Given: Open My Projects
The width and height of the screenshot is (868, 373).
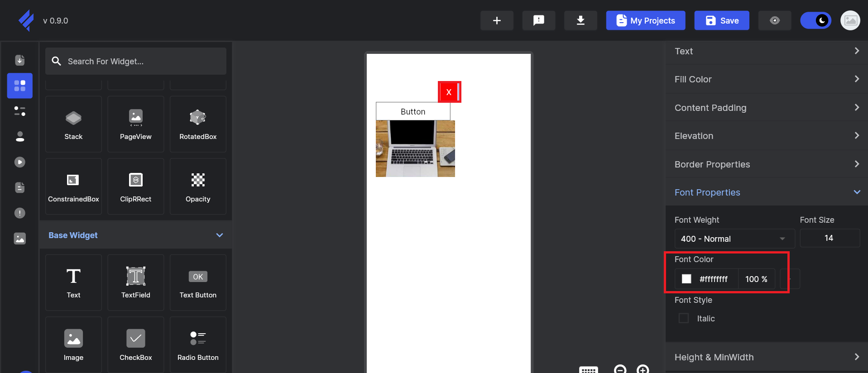Looking at the screenshot, I should click(645, 20).
